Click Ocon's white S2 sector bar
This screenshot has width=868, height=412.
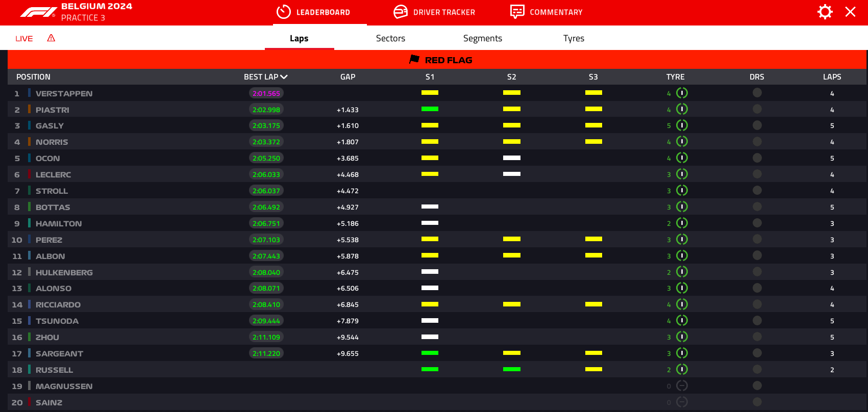[512, 158]
